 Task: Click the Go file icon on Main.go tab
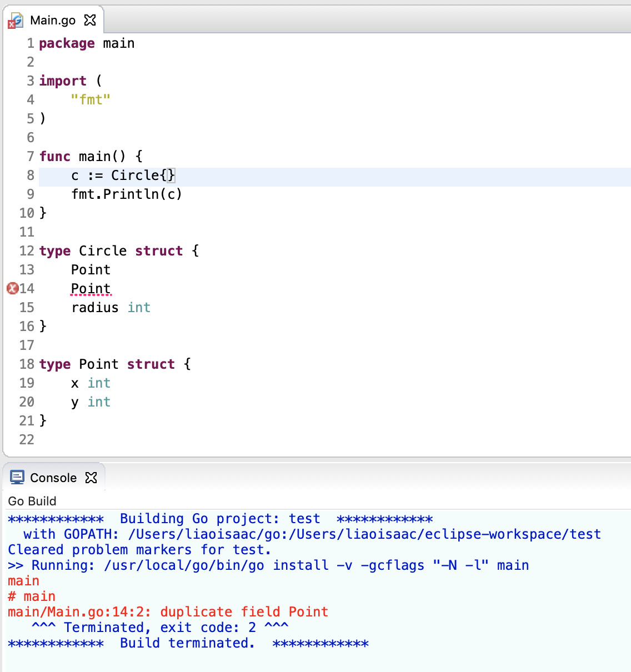tap(15, 21)
